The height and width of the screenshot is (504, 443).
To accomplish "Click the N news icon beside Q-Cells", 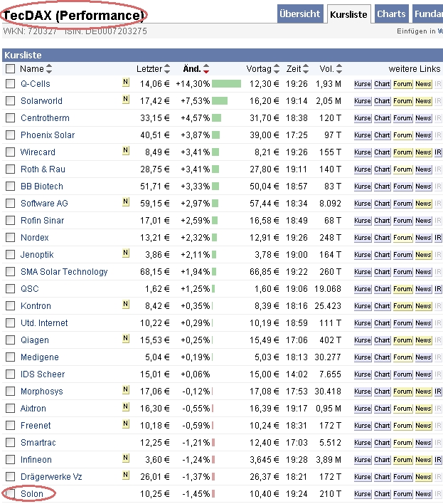I will pyautogui.click(x=126, y=83).
